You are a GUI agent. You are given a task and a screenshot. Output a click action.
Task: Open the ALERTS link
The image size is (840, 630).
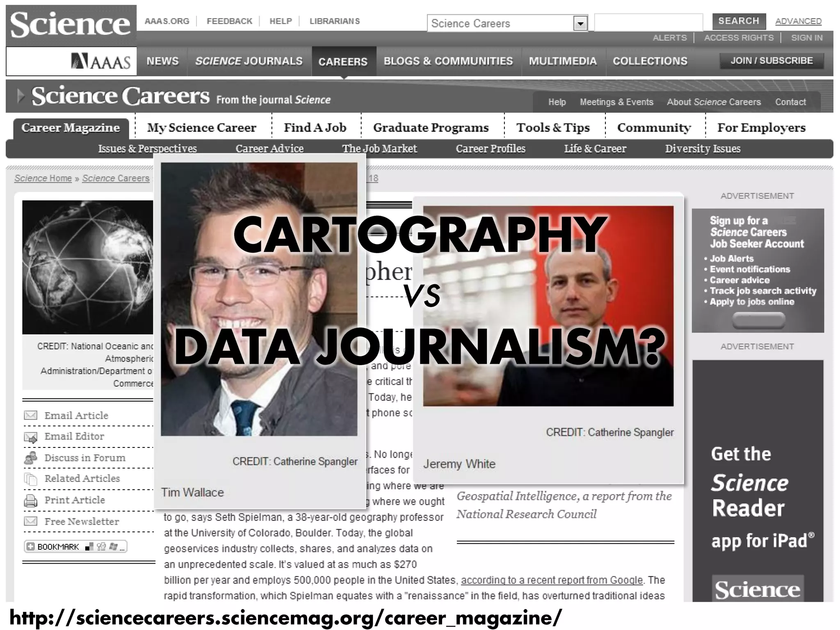point(670,38)
